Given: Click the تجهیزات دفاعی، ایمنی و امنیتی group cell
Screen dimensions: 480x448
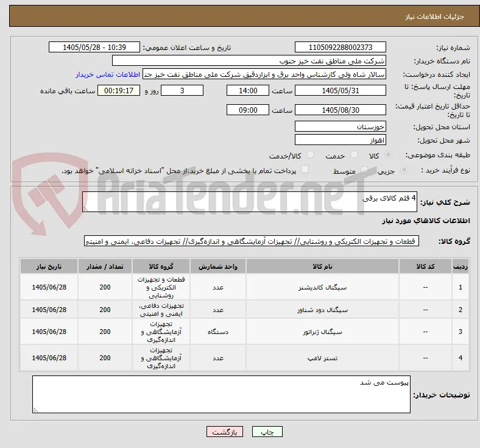Looking at the screenshot, I should [161, 310].
